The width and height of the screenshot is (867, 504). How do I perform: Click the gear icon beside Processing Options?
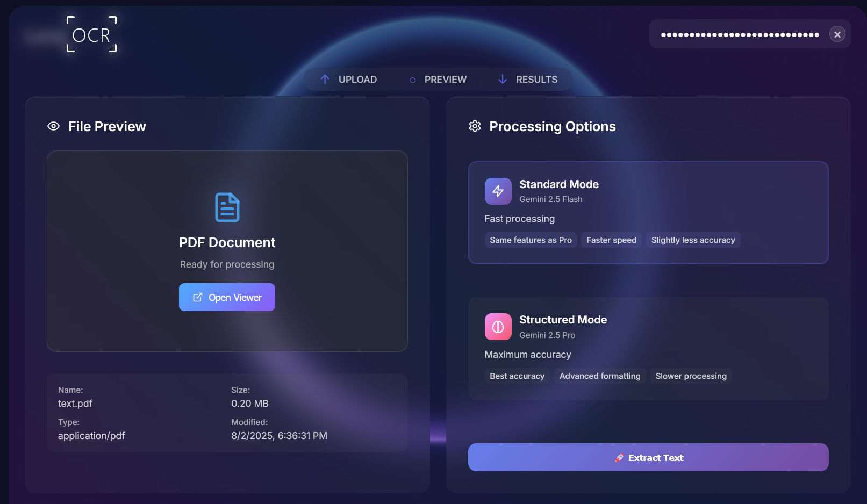(x=475, y=126)
